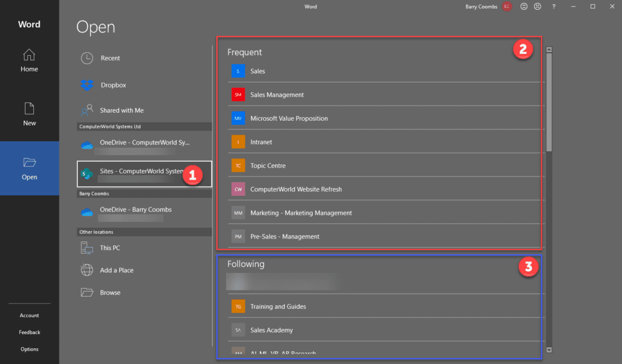Click the red SM Sales Management icon
This screenshot has width=622, height=364.
[x=238, y=95]
